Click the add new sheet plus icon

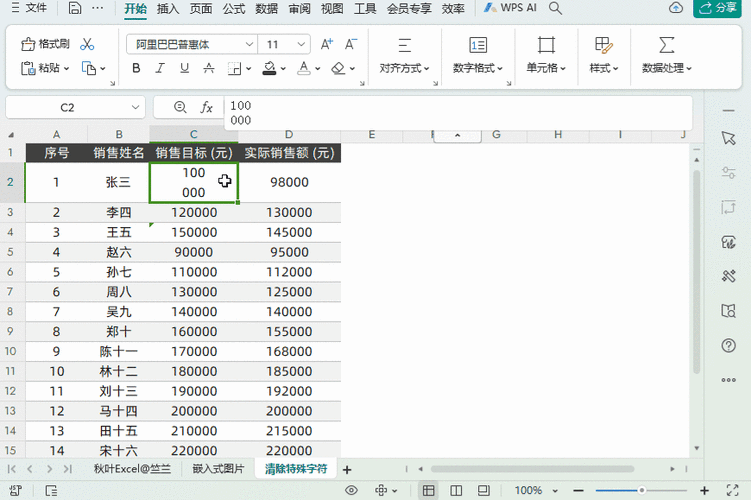347,470
